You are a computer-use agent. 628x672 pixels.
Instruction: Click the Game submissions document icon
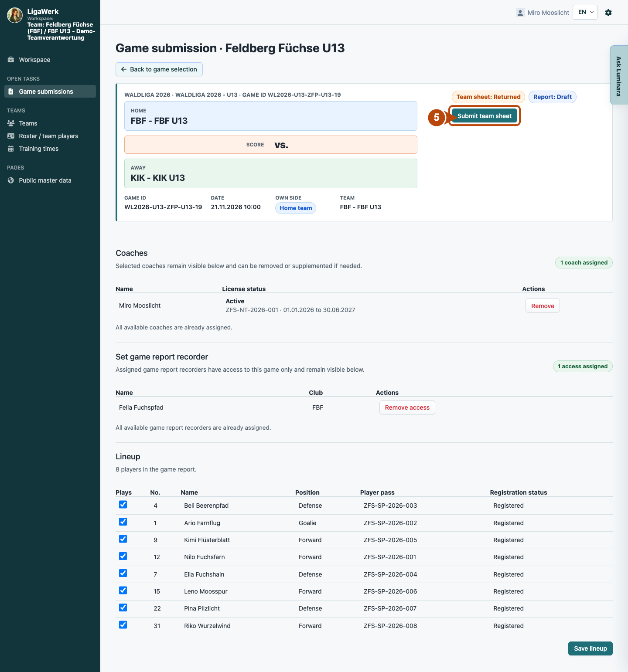pos(11,92)
